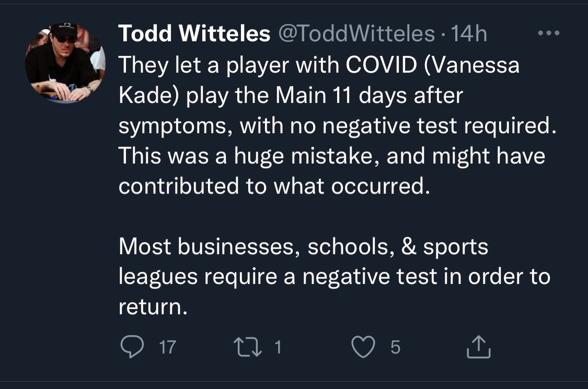
Task: Click the reply speech bubble icon
Action: click(132, 347)
